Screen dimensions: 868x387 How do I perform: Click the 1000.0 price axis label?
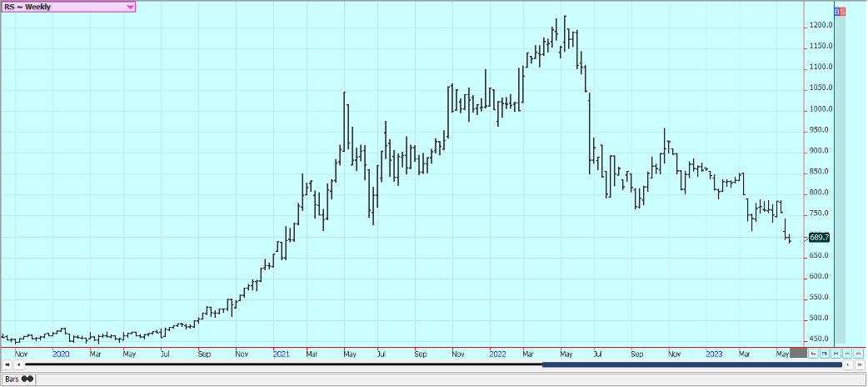[x=823, y=109]
